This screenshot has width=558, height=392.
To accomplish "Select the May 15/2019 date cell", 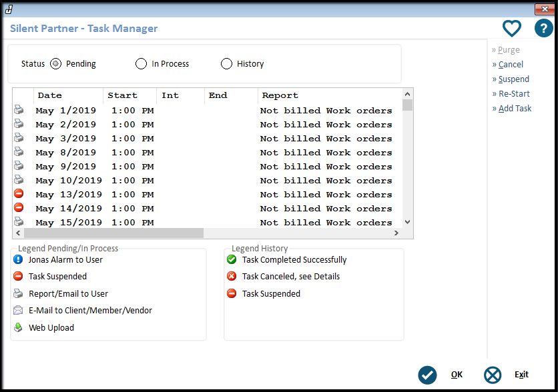I will click(x=69, y=223).
